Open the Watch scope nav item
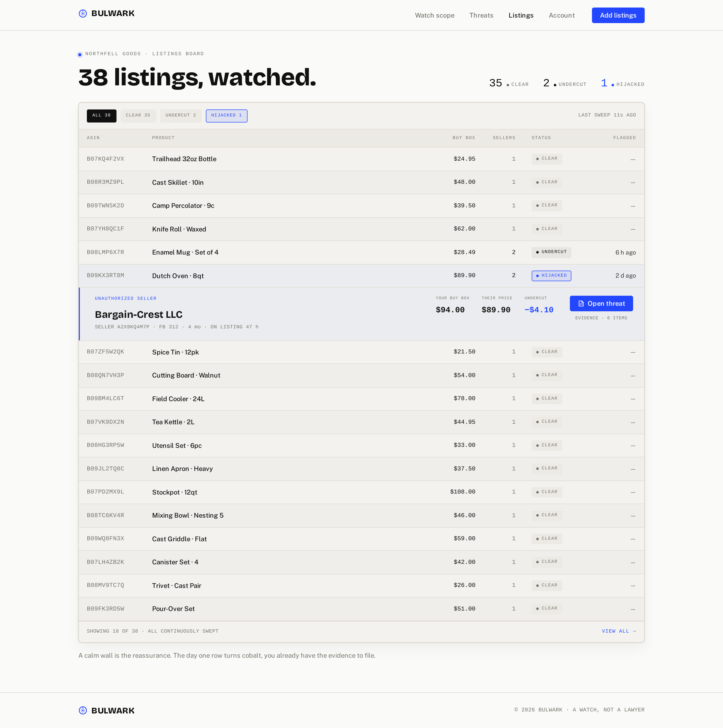Viewport: 723px width, 728px height. coord(434,16)
